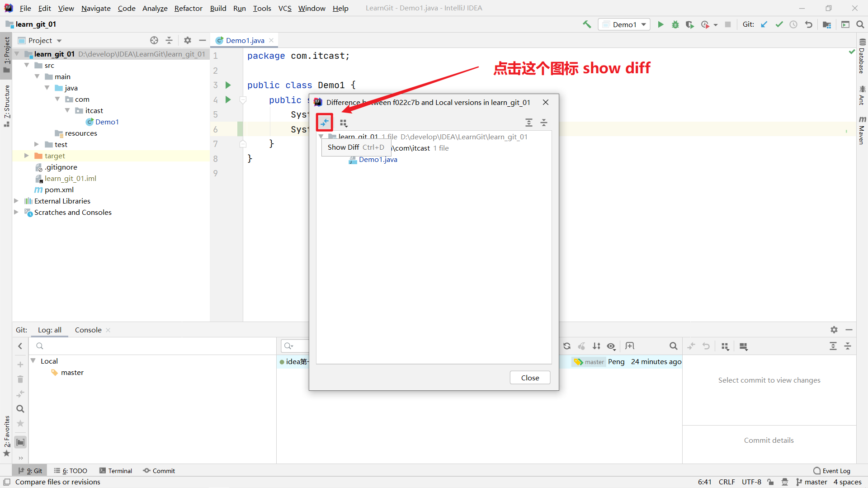The height and width of the screenshot is (488, 868).
Task: Click the UTF-8 encoding in status bar
Action: pos(751,482)
